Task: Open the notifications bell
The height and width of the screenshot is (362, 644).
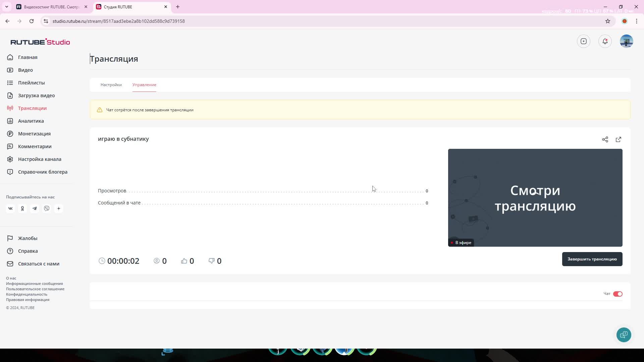Action: 605,41
